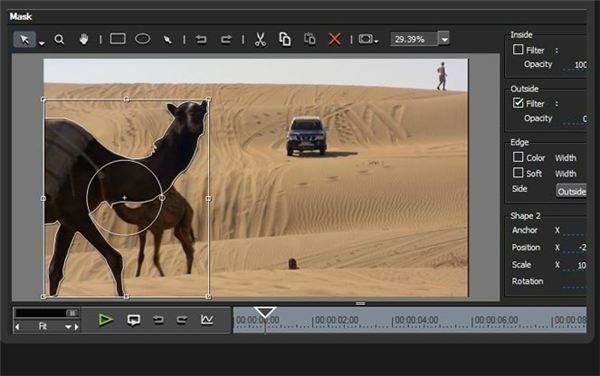Select the Pen path tool

[168, 39]
